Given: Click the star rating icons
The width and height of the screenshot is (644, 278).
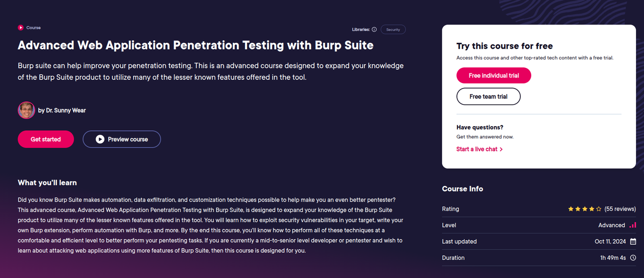Looking at the screenshot, I should coord(585,209).
